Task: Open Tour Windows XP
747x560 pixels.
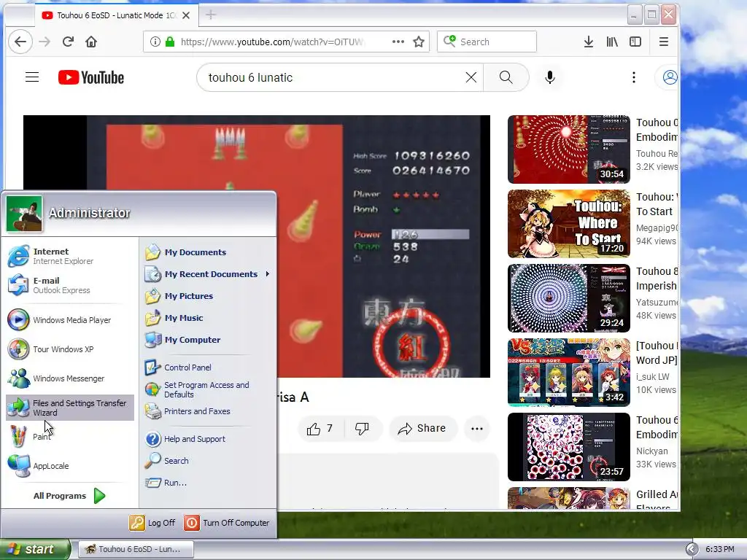Action: [70, 349]
